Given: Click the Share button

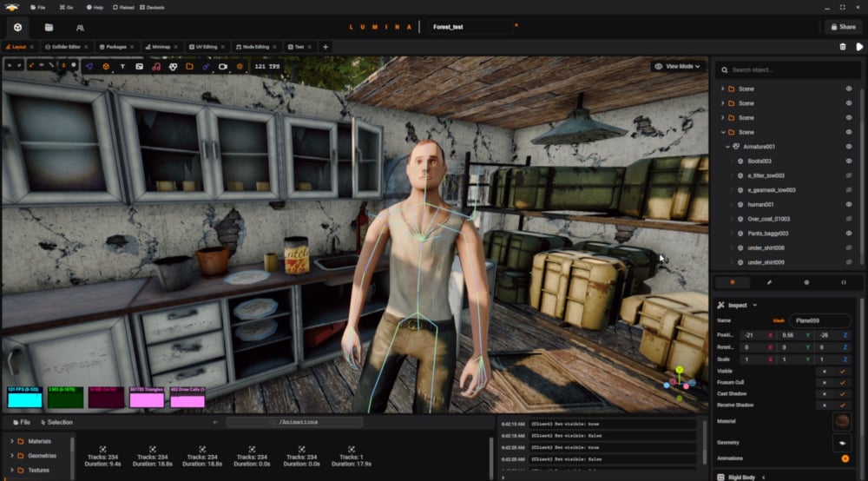Looking at the screenshot, I should click(841, 27).
